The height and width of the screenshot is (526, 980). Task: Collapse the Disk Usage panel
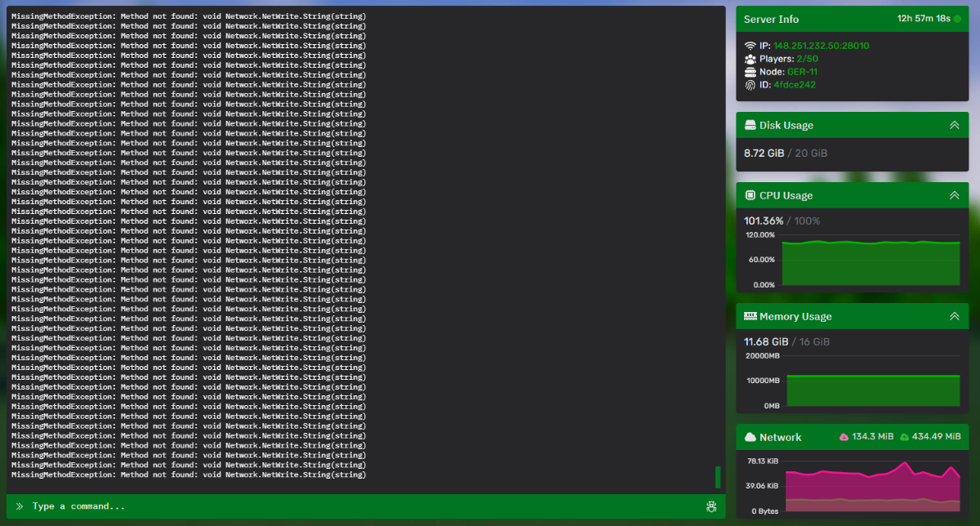click(x=954, y=126)
